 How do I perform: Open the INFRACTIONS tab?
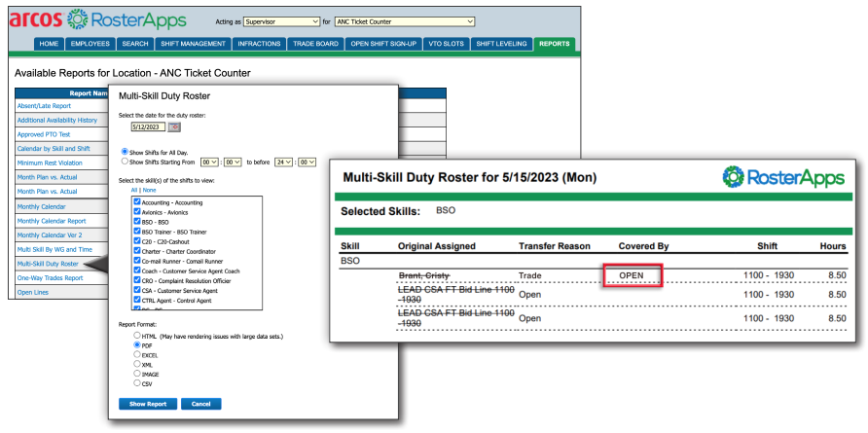pos(260,44)
